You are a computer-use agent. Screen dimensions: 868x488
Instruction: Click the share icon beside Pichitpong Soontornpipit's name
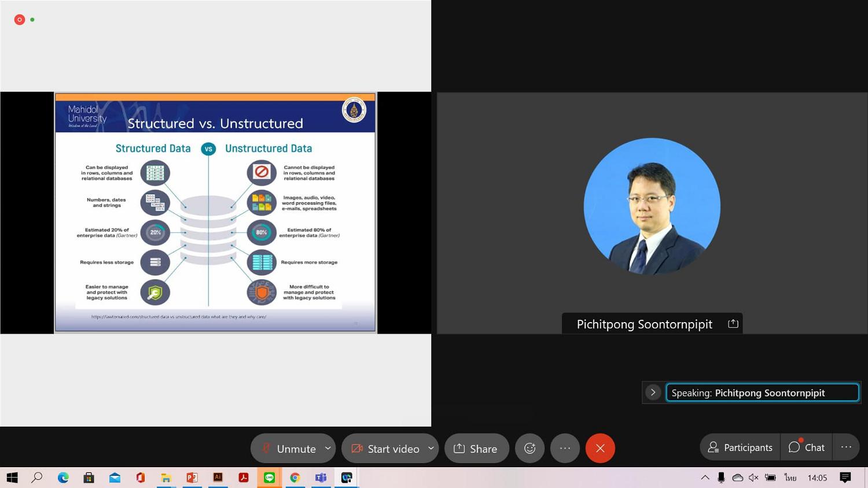pyautogui.click(x=733, y=324)
